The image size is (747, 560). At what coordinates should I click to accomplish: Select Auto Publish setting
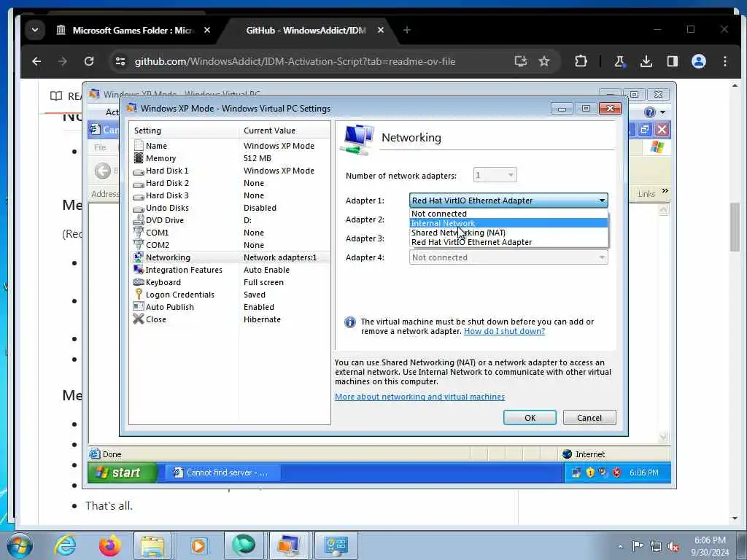click(x=230, y=307)
